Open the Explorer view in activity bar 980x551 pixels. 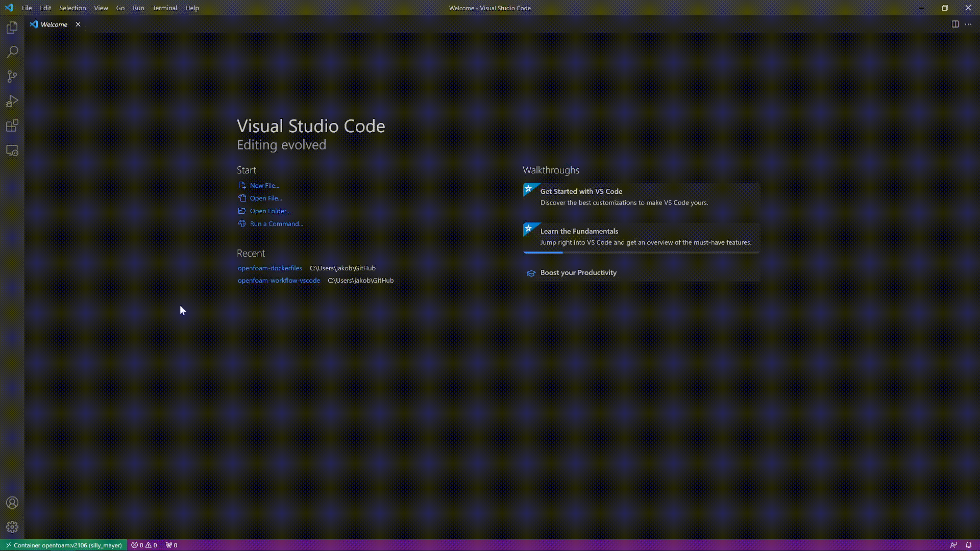pyautogui.click(x=12, y=28)
